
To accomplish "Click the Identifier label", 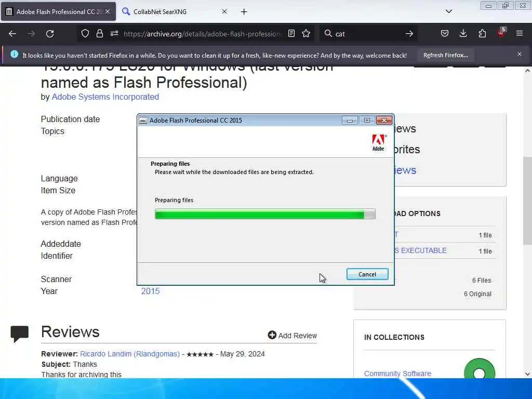I will pos(57,256).
